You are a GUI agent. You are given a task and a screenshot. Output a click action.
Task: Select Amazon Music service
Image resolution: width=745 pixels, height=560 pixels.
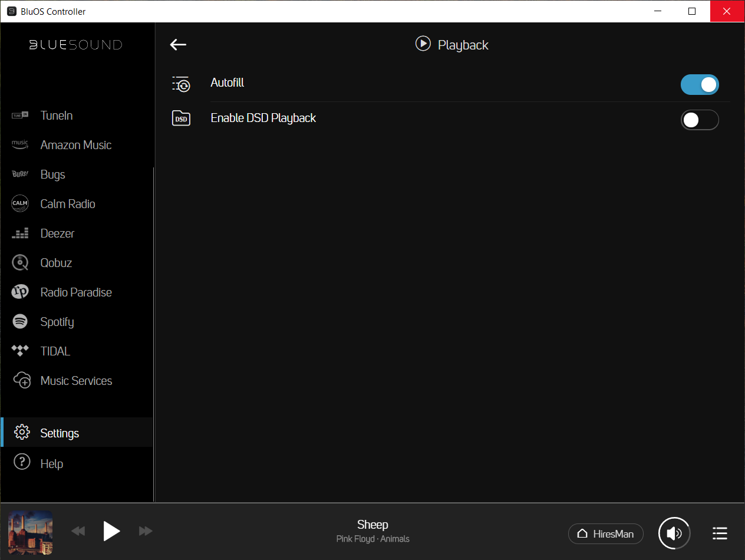(x=75, y=145)
